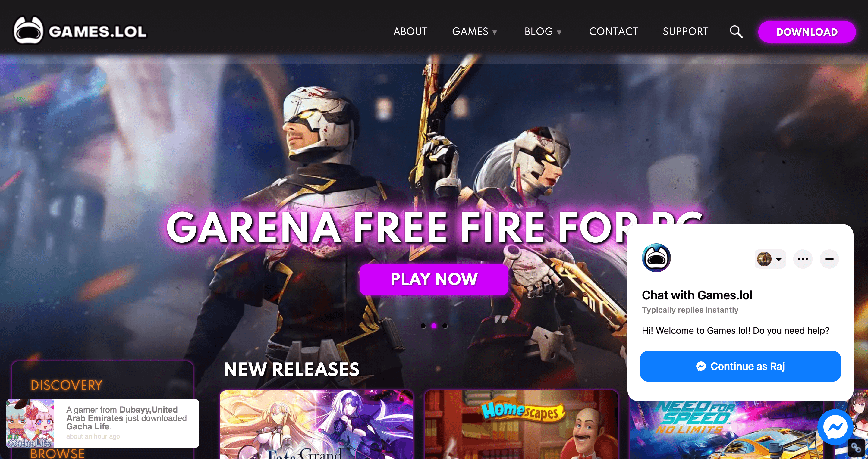868x459 pixels.
Task: Select the third carousel slide dot
Action: coord(445,326)
